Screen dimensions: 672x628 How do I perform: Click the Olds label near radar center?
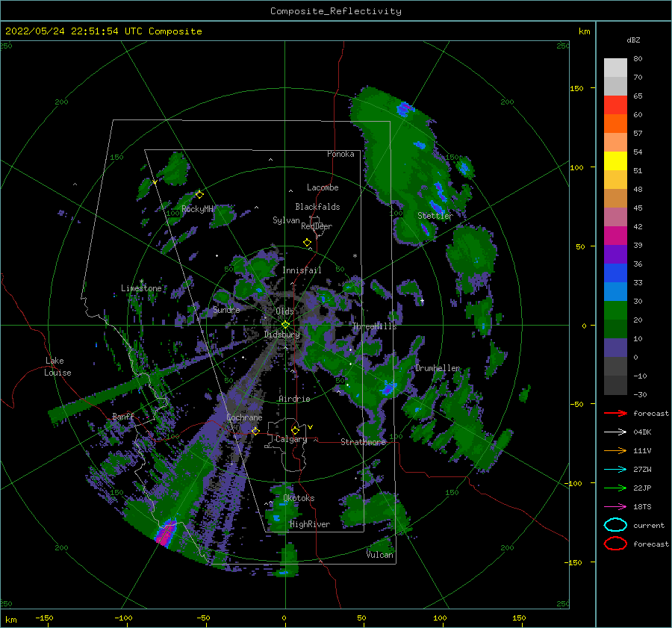(x=284, y=311)
